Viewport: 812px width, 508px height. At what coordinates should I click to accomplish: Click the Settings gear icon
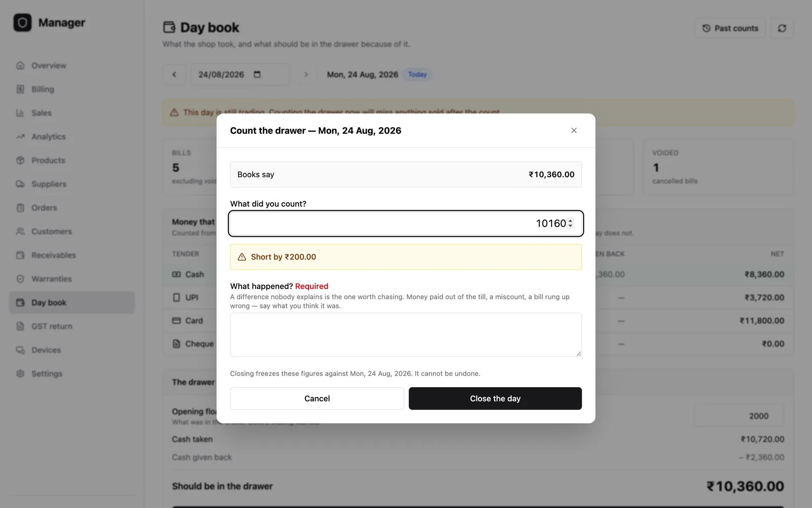[20, 374]
